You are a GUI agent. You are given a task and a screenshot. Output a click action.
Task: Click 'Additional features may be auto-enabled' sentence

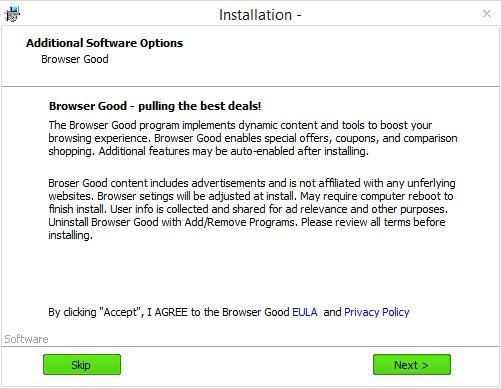coord(233,151)
